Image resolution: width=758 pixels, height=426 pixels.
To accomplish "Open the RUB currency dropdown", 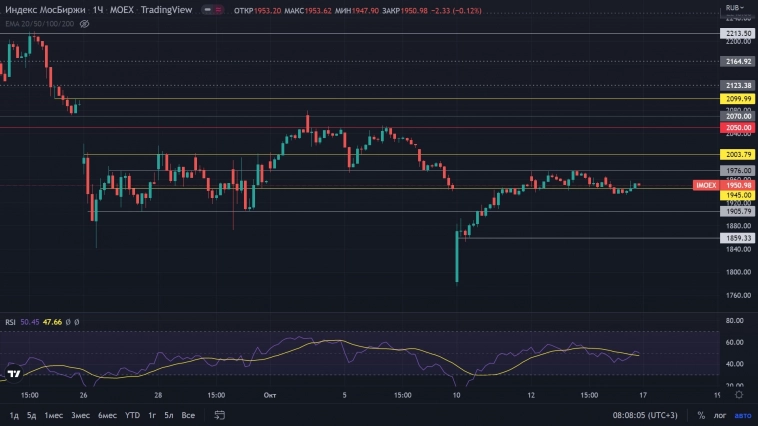I will click(735, 8).
